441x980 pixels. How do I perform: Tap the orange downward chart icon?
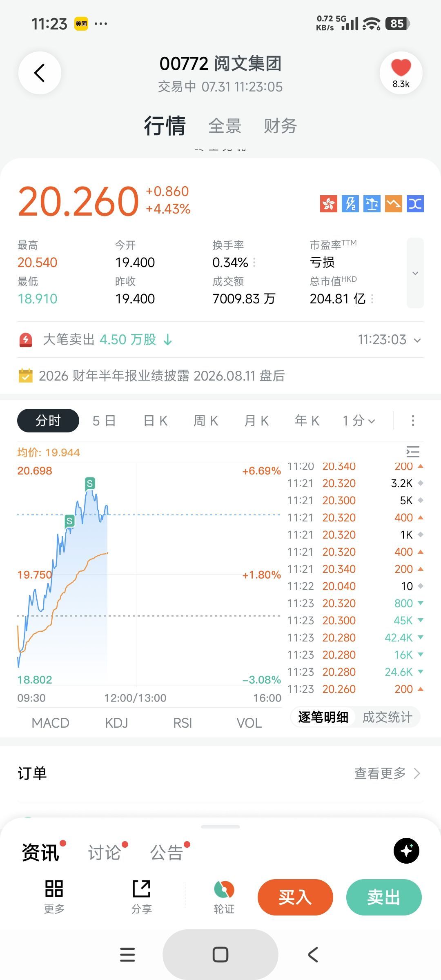pyautogui.click(x=394, y=203)
